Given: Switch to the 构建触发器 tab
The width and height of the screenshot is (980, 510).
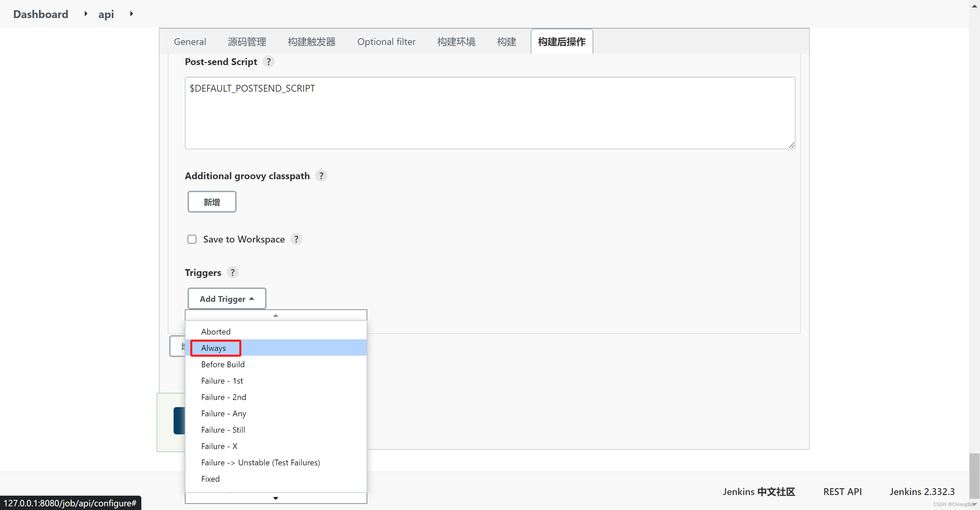Looking at the screenshot, I should [x=311, y=42].
